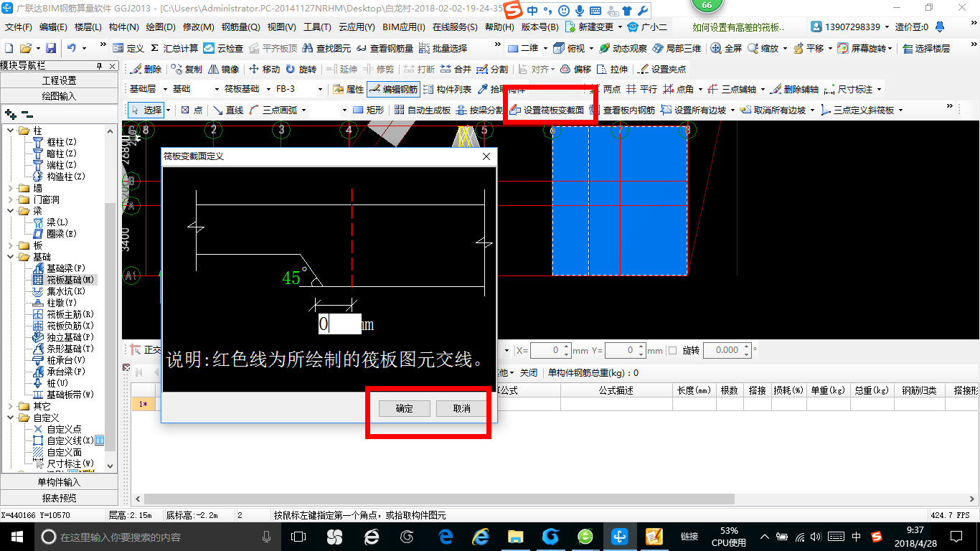Open the 基础 component type dropdown
This screenshot has height=551, width=980.
tap(196, 90)
